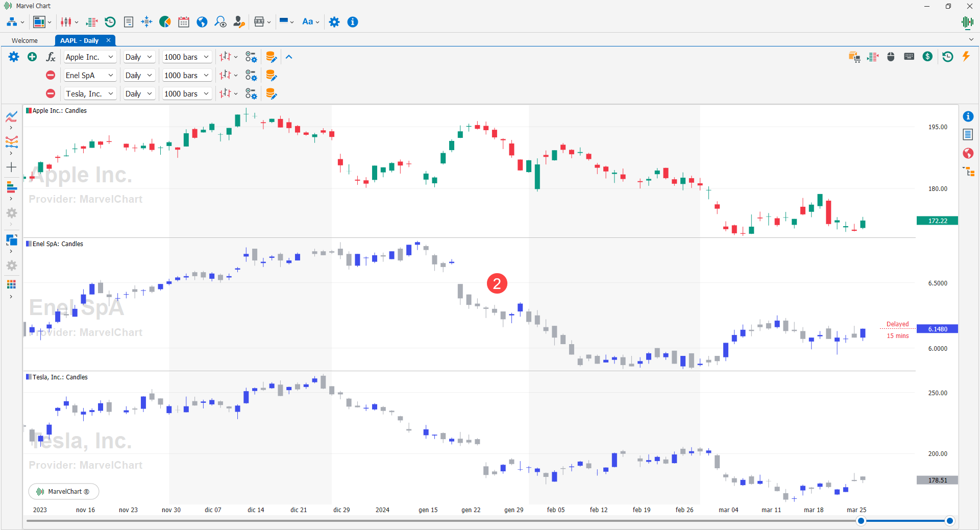Open the colored grid icon in left sidebar

[11, 284]
